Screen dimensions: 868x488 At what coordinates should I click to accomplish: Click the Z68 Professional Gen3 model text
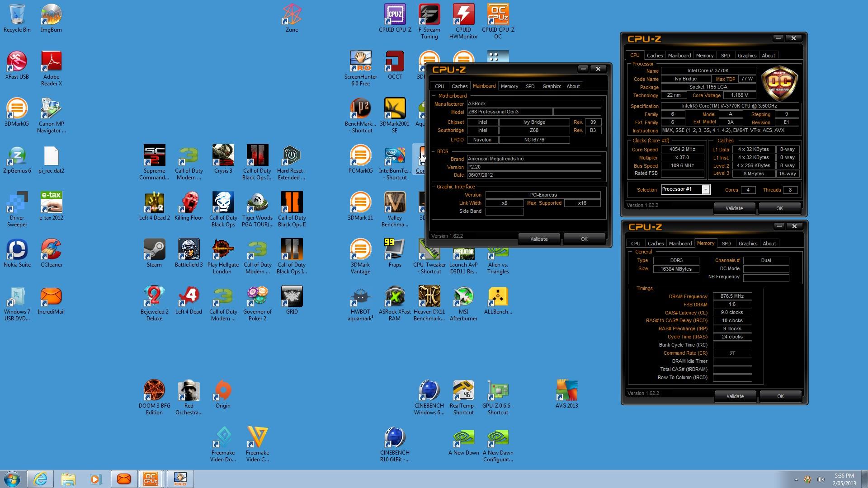click(x=493, y=112)
